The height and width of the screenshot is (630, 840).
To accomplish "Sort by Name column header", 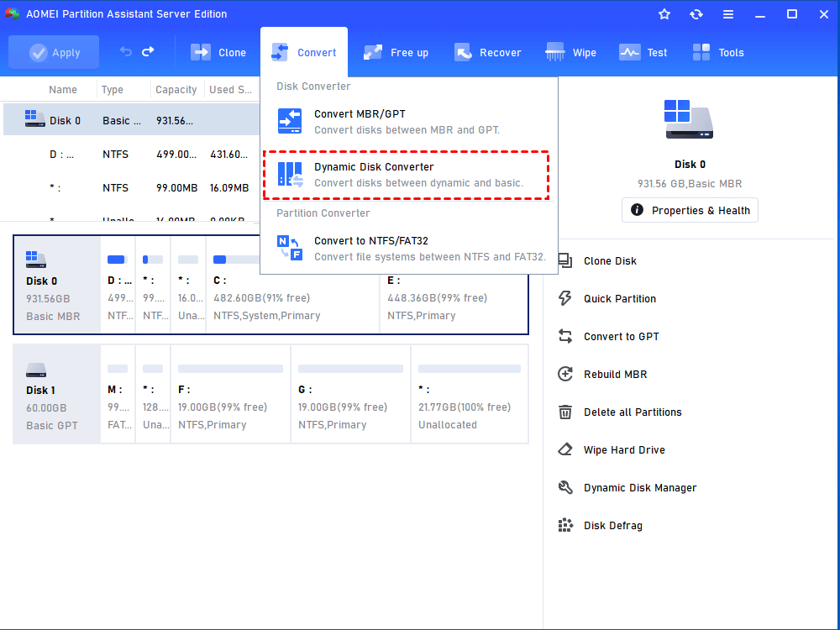I will coord(63,90).
